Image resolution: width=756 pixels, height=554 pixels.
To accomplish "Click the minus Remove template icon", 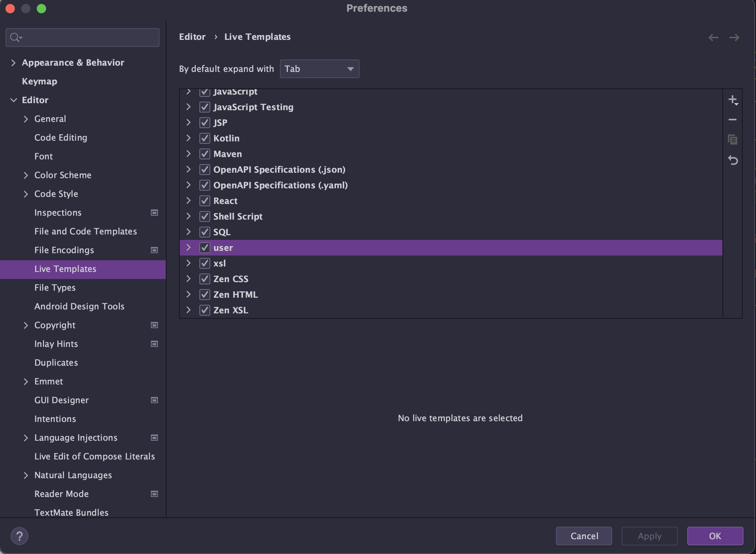I will [733, 120].
